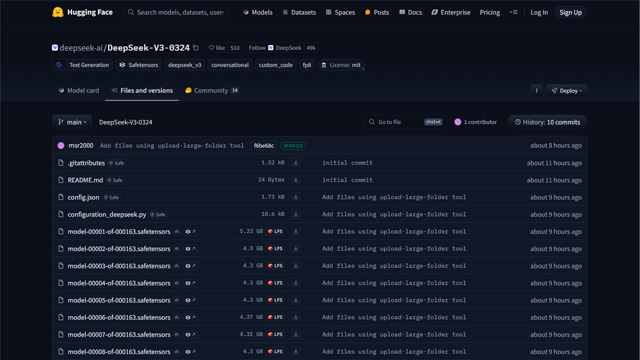Click the initial commit message for .gitattributes

tap(347, 163)
